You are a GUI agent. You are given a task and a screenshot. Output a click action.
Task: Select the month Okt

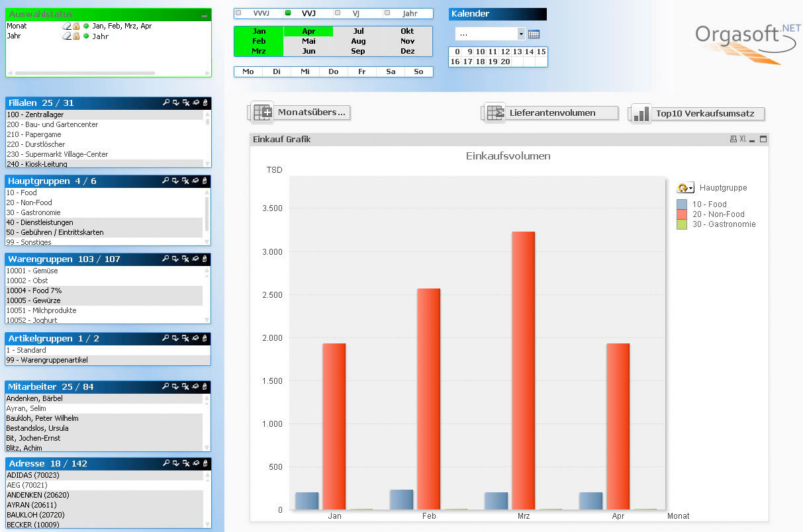tap(406, 30)
